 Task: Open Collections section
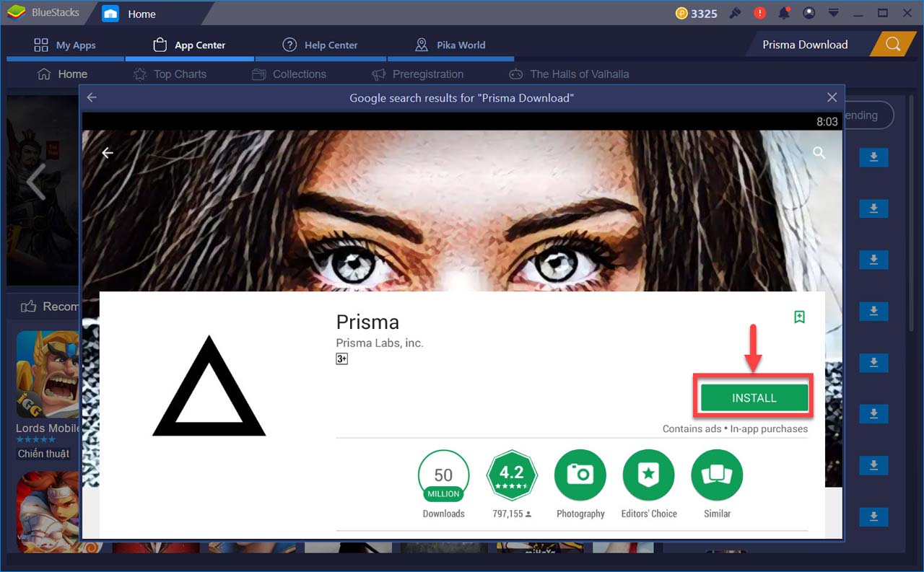pyautogui.click(x=289, y=74)
